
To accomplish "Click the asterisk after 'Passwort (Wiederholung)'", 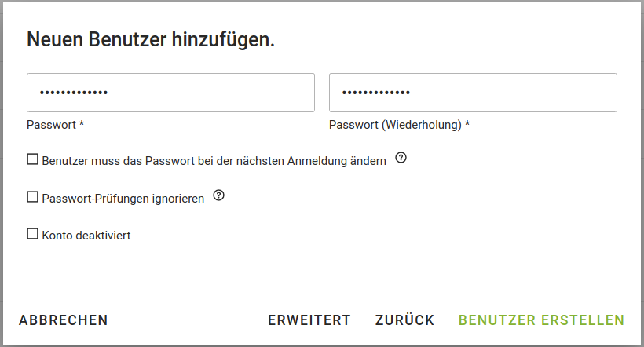I will point(467,124).
